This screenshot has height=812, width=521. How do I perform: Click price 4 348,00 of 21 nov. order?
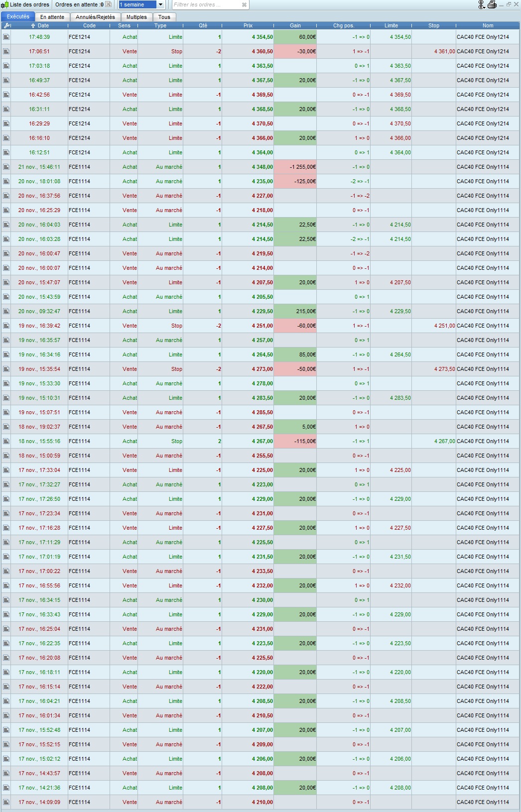262,167
